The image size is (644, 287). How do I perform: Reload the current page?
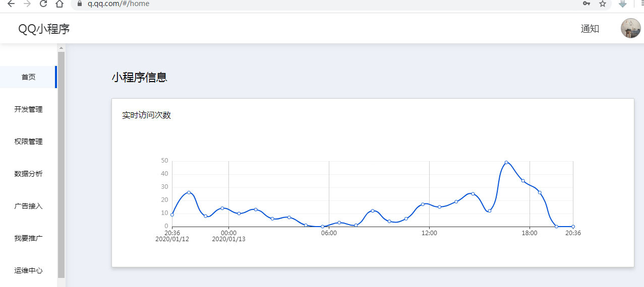(43, 4)
